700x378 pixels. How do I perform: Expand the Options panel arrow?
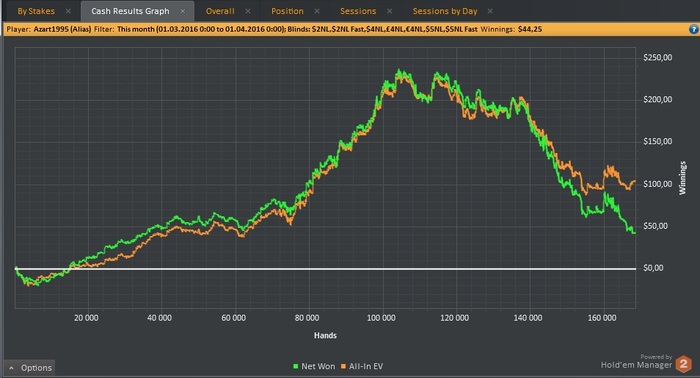(12, 368)
